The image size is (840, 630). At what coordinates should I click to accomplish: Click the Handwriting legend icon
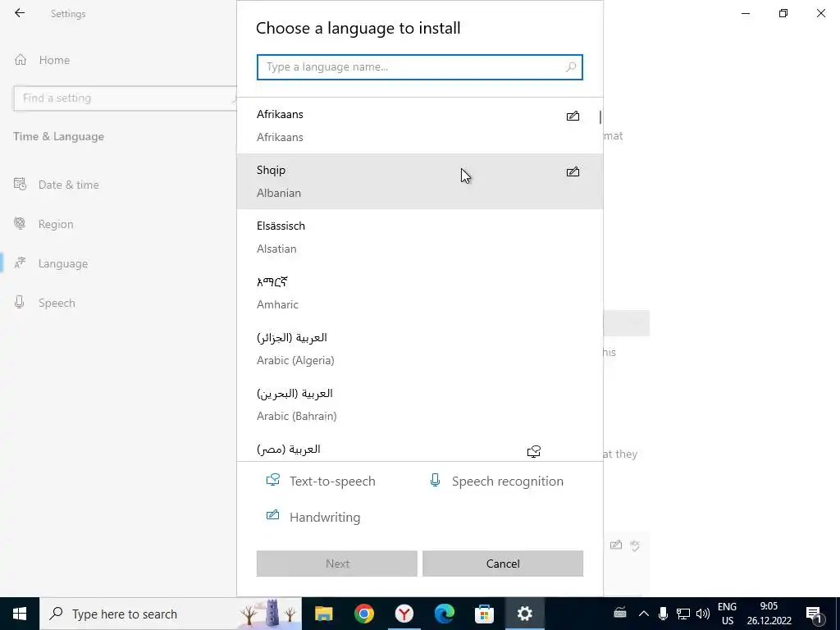click(272, 515)
